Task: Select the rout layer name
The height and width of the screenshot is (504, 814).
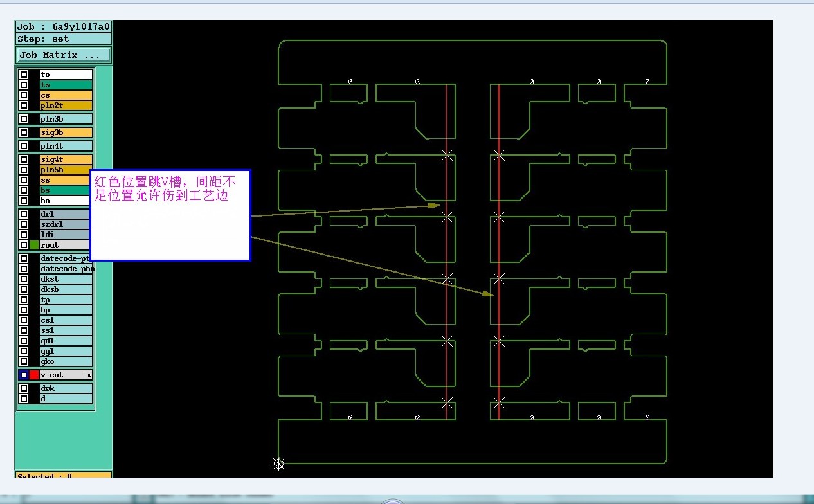Action: pyautogui.click(x=66, y=245)
